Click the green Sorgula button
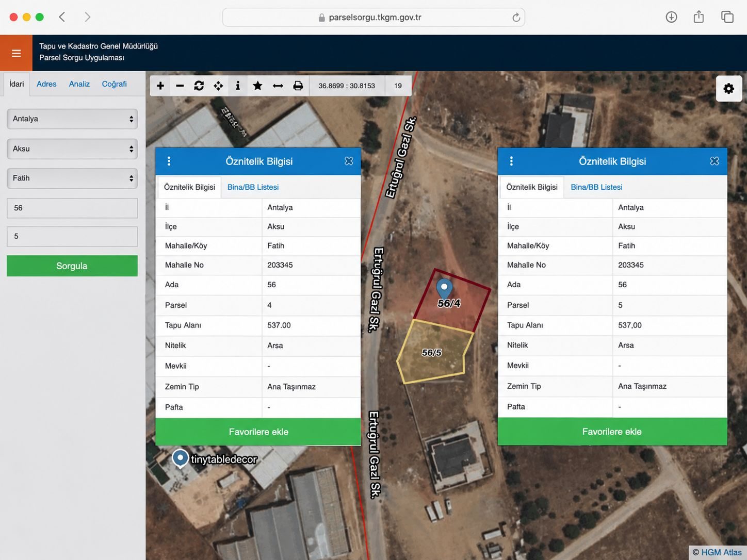747x560 pixels. [x=72, y=266]
